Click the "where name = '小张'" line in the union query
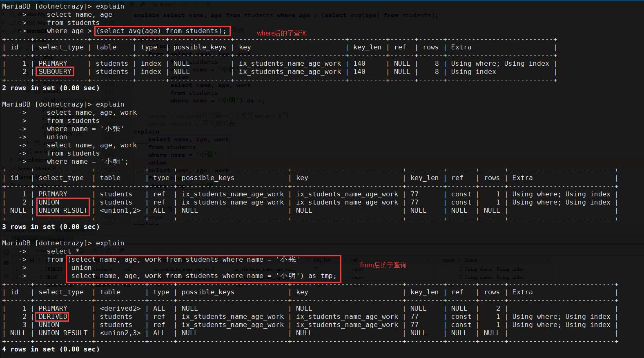 [85, 129]
